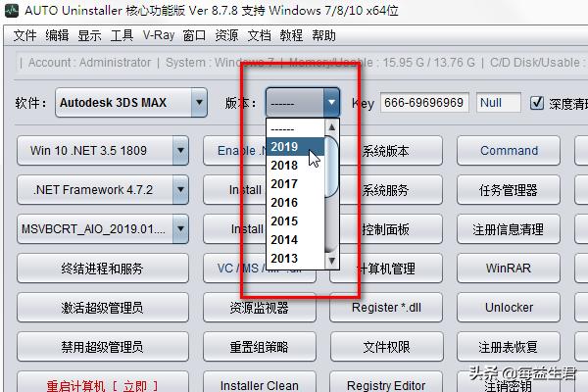Toggle the 深度清理 checkbox
The width and height of the screenshot is (588, 392).
tap(537, 102)
